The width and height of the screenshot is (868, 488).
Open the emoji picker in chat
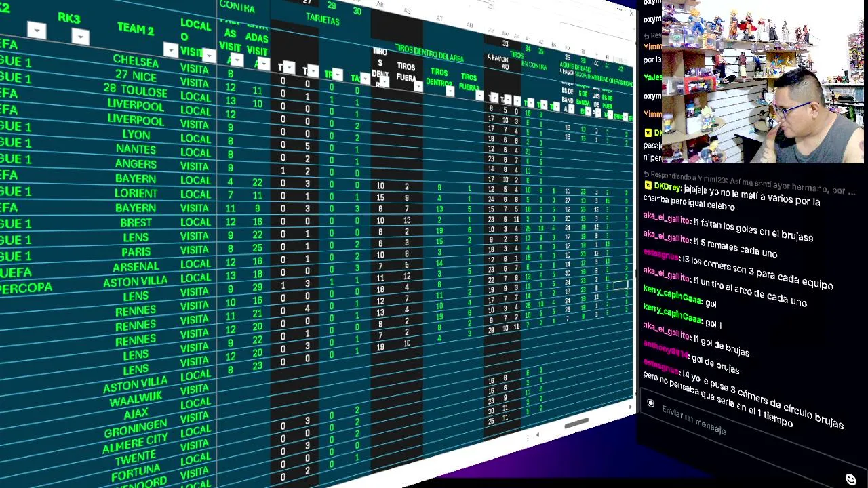point(851,479)
